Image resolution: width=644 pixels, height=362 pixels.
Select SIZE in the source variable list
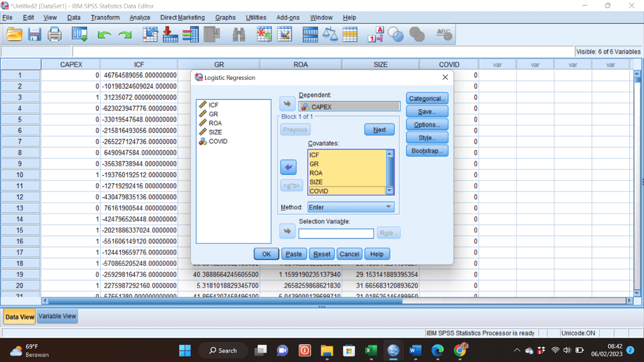click(x=215, y=132)
